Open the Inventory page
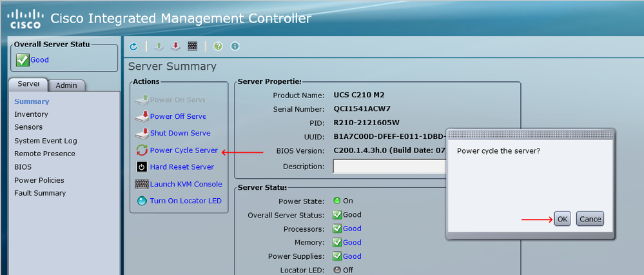 pos(31,114)
